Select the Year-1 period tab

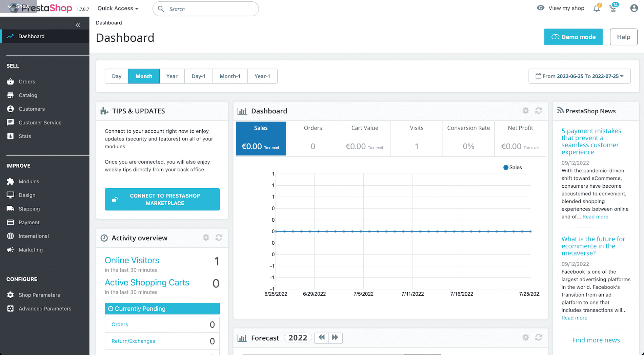(262, 76)
